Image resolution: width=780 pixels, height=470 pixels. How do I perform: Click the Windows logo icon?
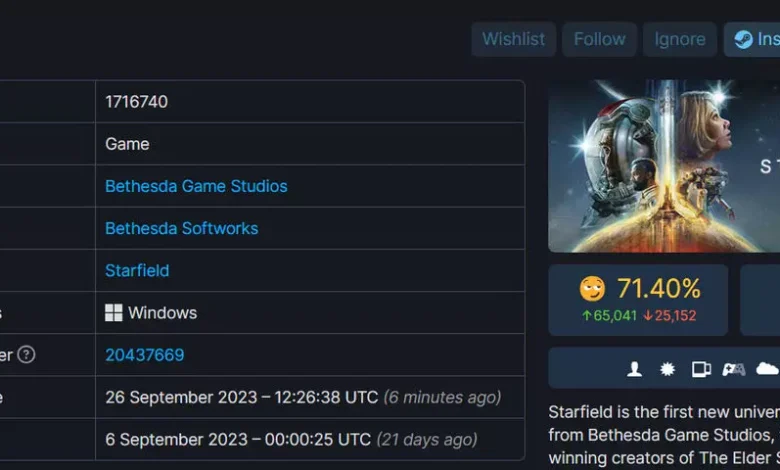pyautogui.click(x=113, y=313)
